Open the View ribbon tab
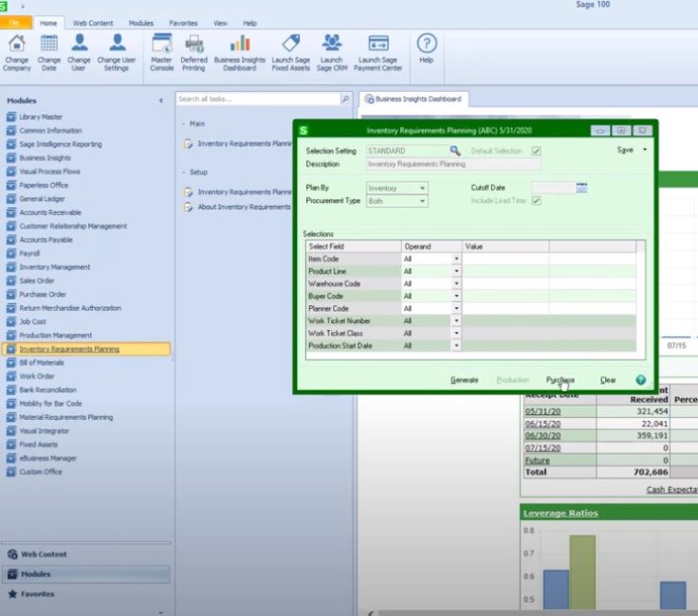This screenshot has width=698, height=616. (x=220, y=23)
